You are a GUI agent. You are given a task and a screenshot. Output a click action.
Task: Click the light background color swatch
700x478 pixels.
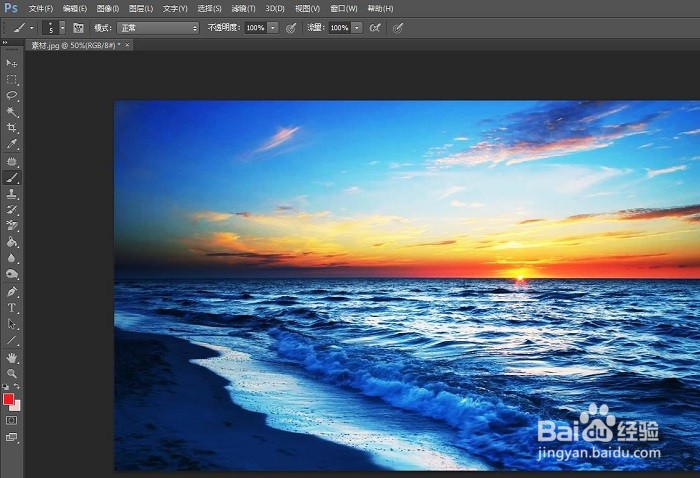click(x=17, y=406)
